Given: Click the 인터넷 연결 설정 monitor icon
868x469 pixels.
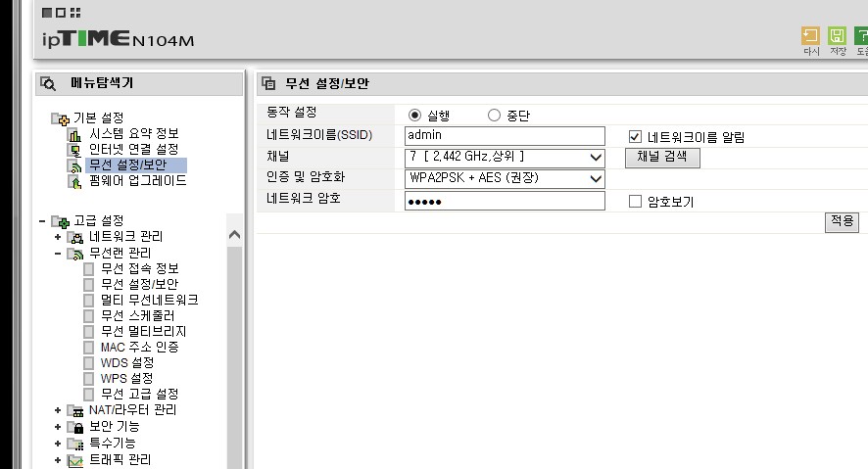Looking at the screenshot, I should [74, 150].
